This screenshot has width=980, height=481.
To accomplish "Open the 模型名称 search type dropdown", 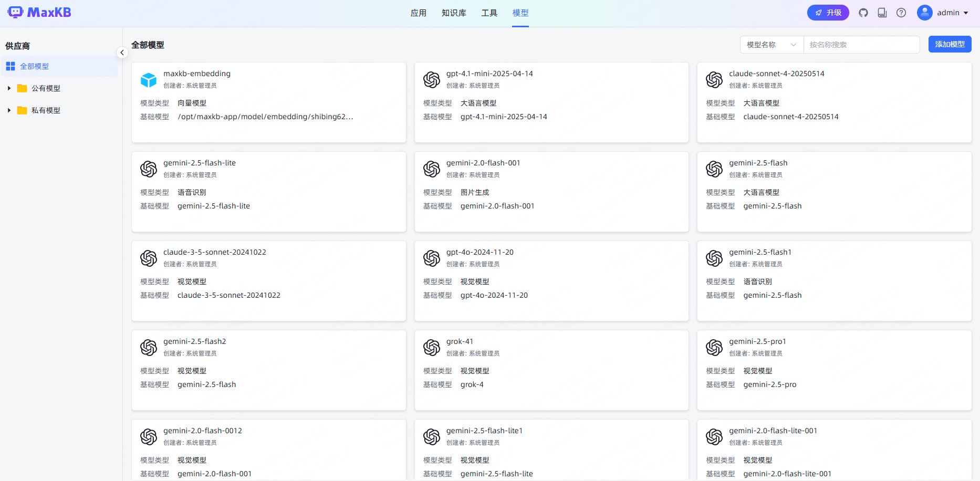I will [772, 45].
